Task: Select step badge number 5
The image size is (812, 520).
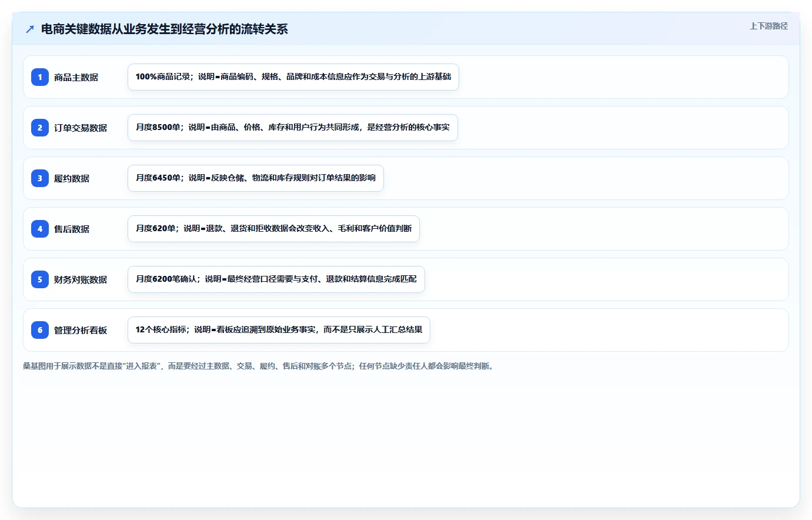Action: click(x=40, y=279)
